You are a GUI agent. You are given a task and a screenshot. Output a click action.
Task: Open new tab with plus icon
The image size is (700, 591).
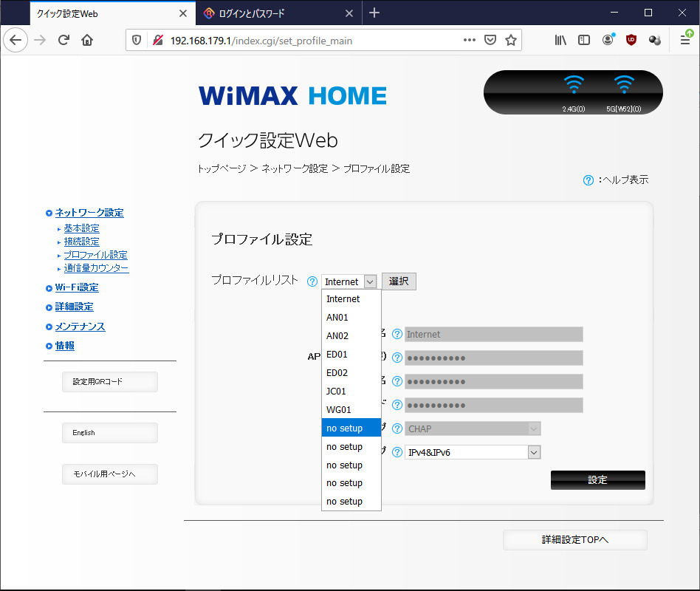(374, 13)
